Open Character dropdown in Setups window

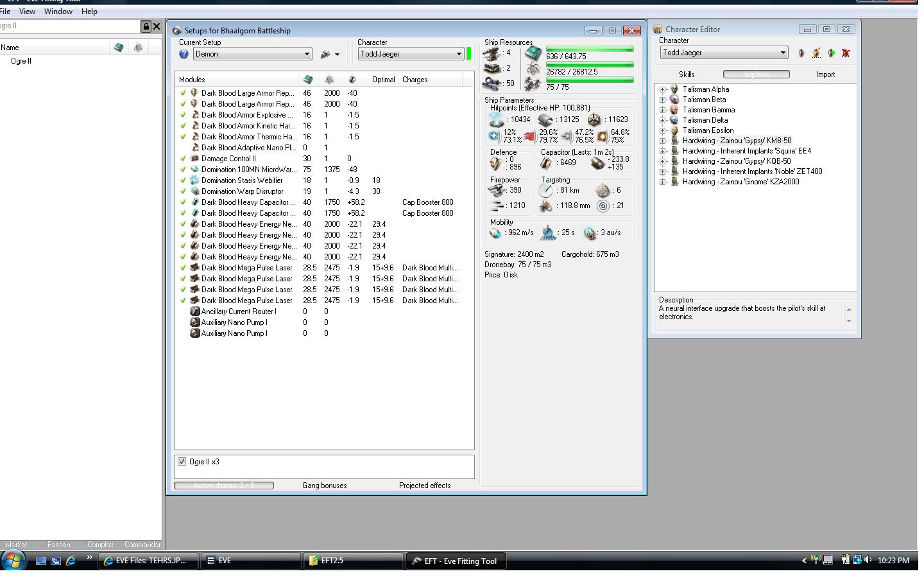[411, 54]
